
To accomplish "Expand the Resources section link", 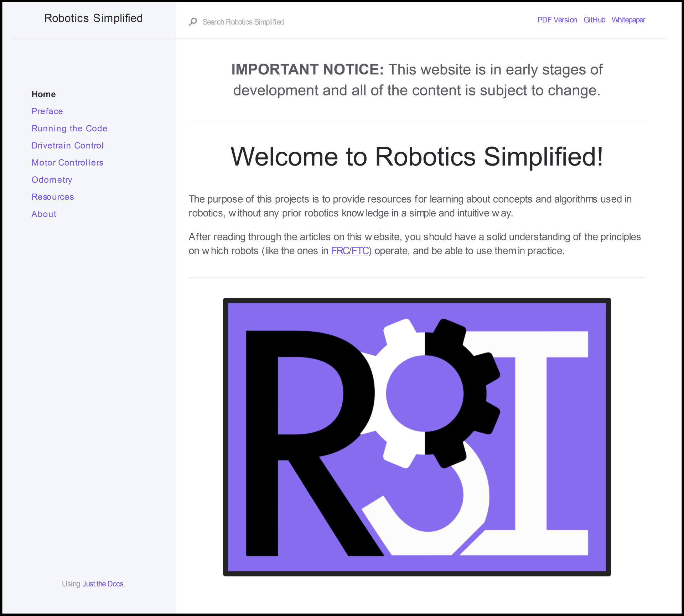I will coord(52,196).
